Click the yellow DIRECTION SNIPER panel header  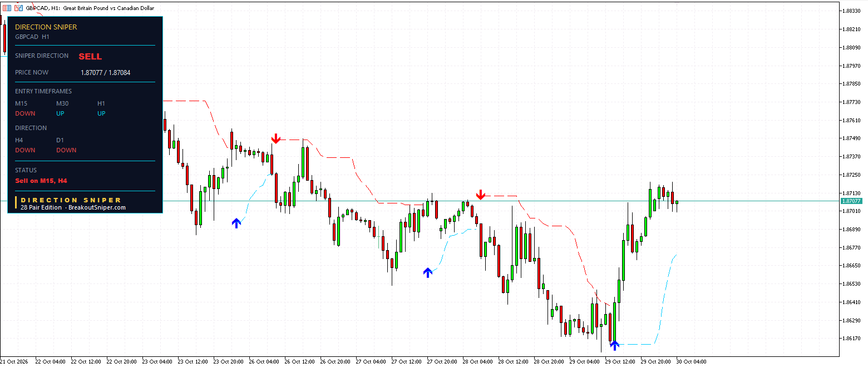click(x=46, y=27)
